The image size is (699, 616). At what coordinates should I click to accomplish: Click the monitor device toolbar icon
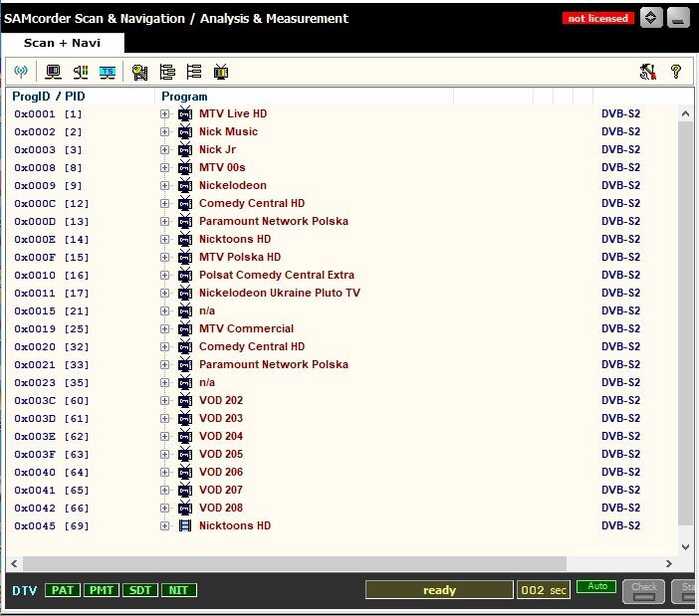coord(53,72)
